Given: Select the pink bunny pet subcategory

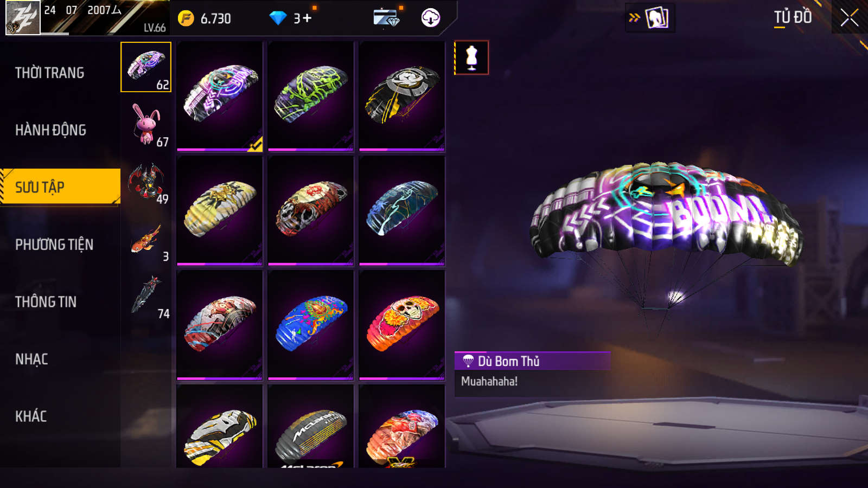Looking at the screenshot, I should pyautogui.click(x=146, y=125).
